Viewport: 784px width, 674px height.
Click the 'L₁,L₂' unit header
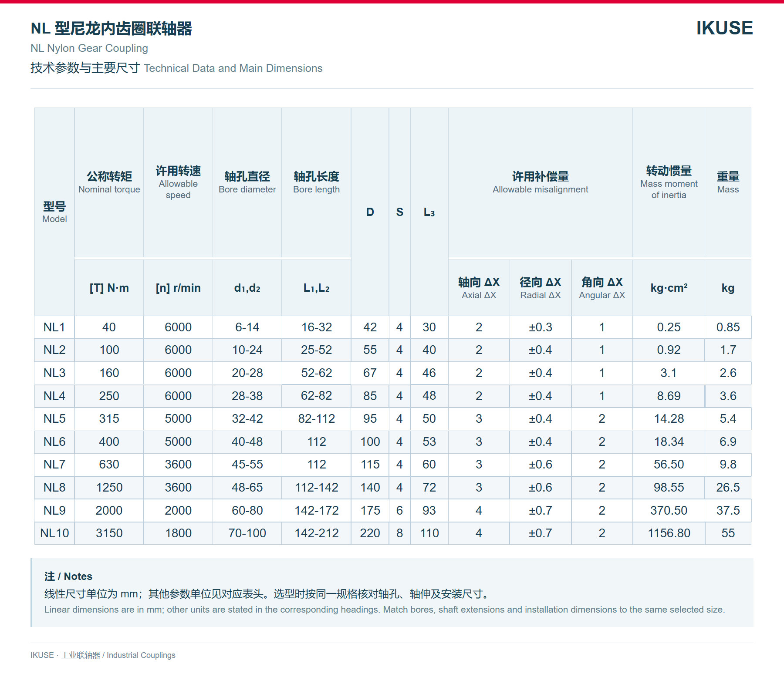point(317,288)
